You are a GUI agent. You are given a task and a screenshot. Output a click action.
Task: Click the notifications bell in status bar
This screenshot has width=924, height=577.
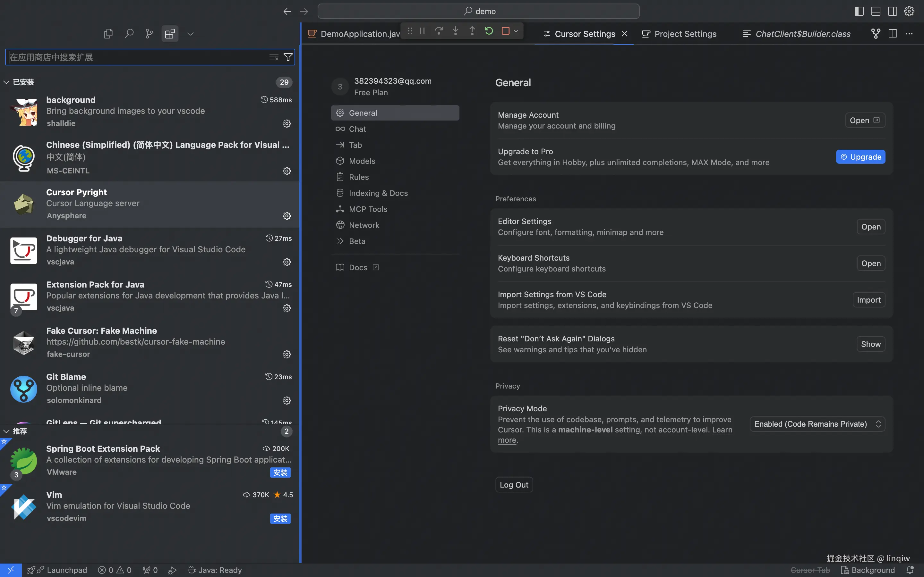[x=910, y=570]
